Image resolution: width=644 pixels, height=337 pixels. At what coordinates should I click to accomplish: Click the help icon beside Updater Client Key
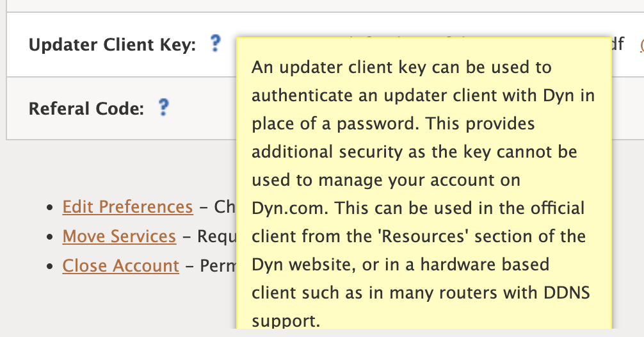pyautogui.click(x=215, y=43)
